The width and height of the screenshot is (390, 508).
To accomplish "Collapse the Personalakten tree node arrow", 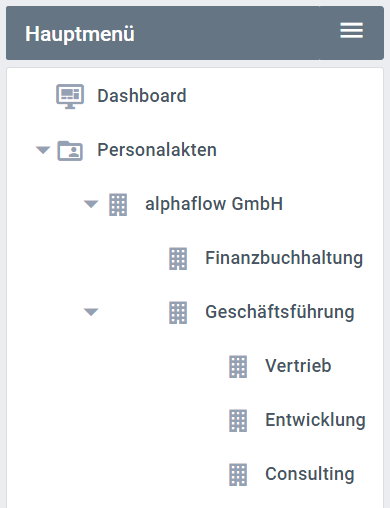I will (43, 150).
